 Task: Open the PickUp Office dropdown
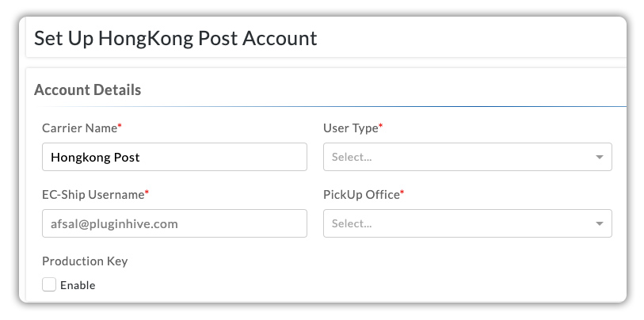[467, 223]
